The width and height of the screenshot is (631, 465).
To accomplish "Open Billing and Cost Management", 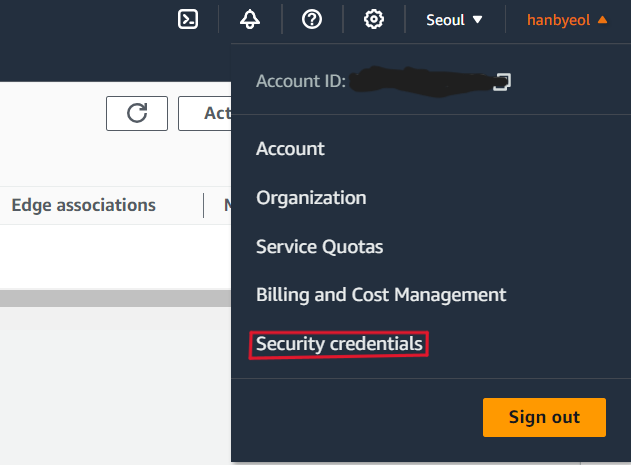I will point(381,295).
